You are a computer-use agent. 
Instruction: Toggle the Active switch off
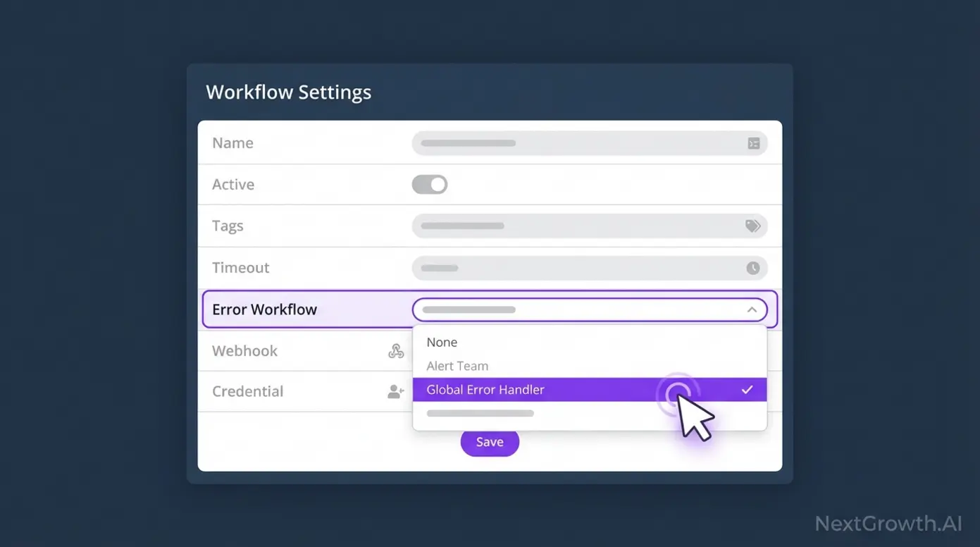[430, 184]
